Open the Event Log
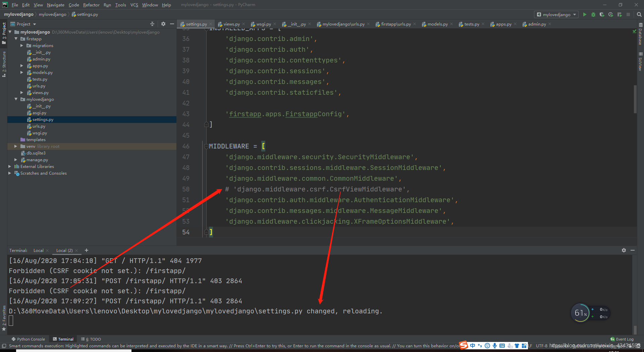 click(x=622, y=339)
